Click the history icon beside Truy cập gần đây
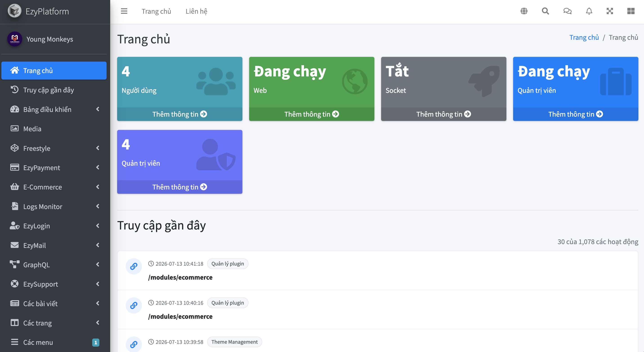 pyautogui.click(x=14, y=90)
